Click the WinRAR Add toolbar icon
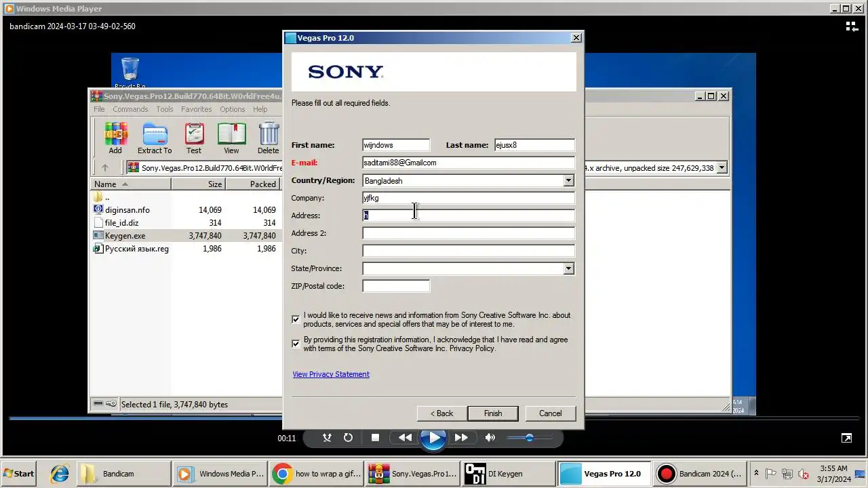This screenshot has height=488, width=868. (x=115, y=138)
